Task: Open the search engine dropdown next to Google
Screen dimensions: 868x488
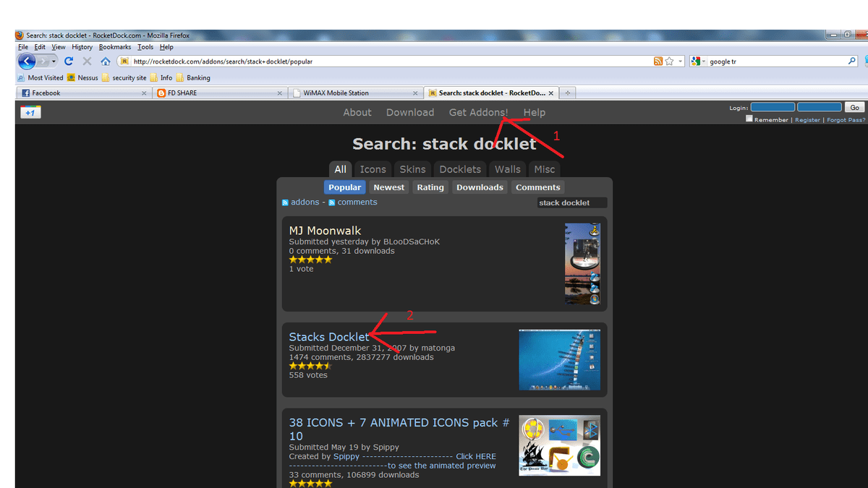Action: (703, 61)
